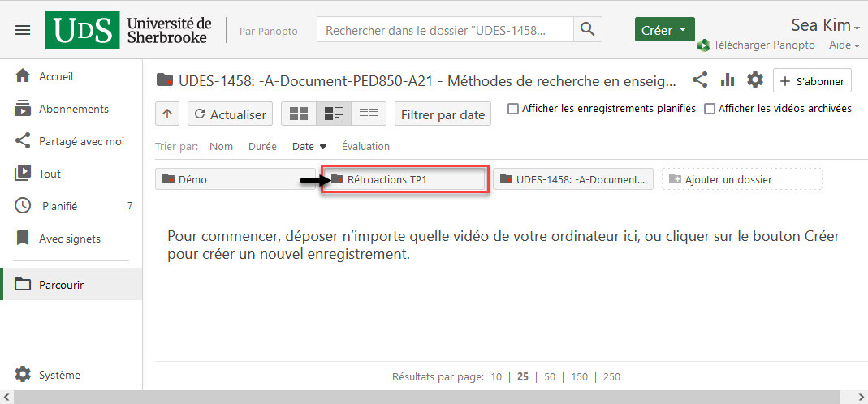The width and height of the screenshot is (868, 404).
Task: Click the folder search input field
Action: click(x=444, y=30)
